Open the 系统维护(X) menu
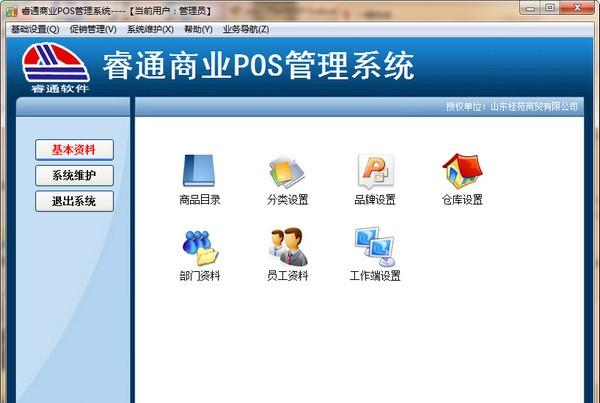600x403 pixels. click(150, 29)
